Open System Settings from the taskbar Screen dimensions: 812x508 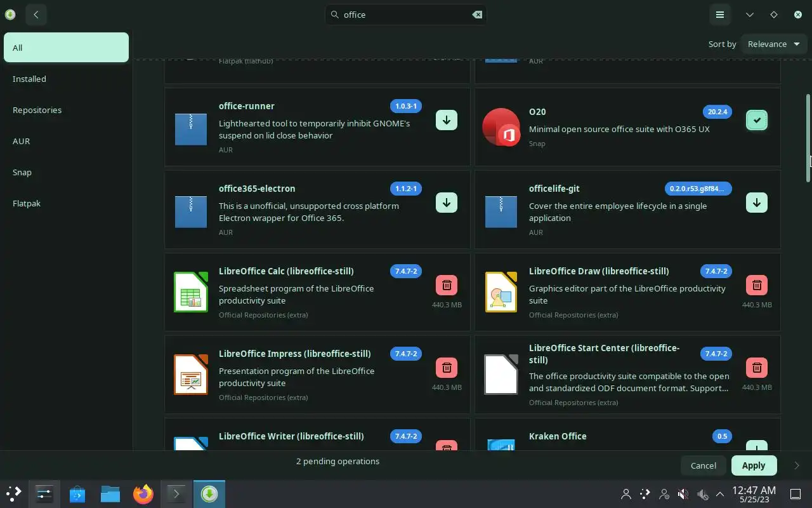(44, 493)
